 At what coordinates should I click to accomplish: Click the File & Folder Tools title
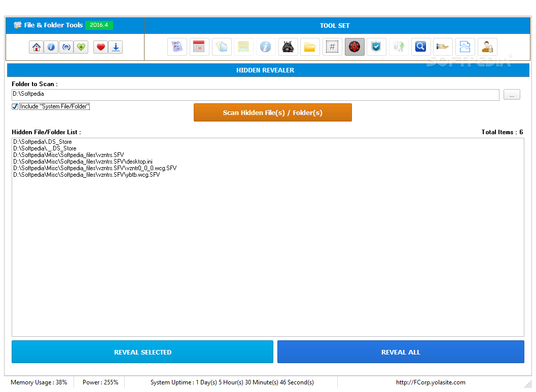53,25
